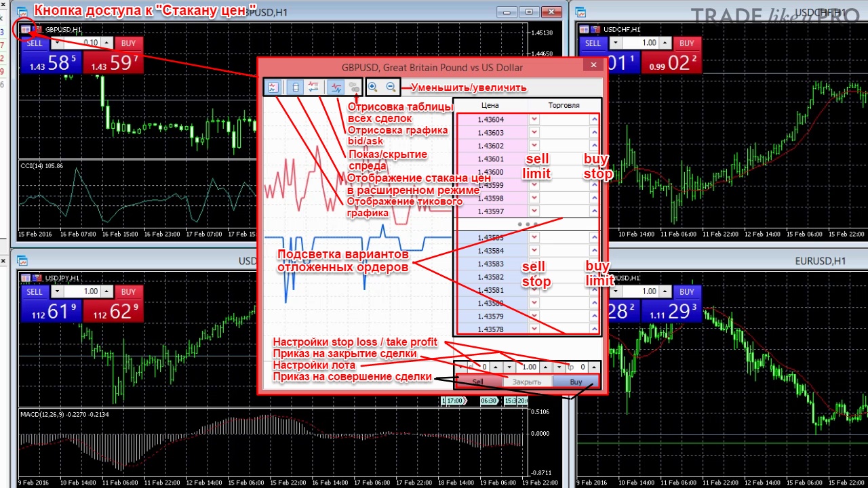Increase stop loss value in Depth of Market
868x488 pixels.
click(x=494, y=367)
